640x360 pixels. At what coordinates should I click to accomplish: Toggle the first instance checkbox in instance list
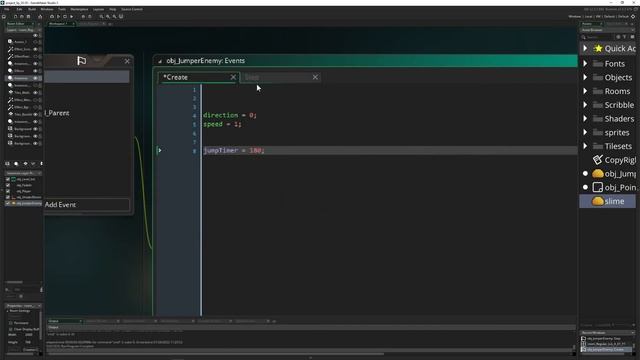pyautogui.click(x=8, y=179)
